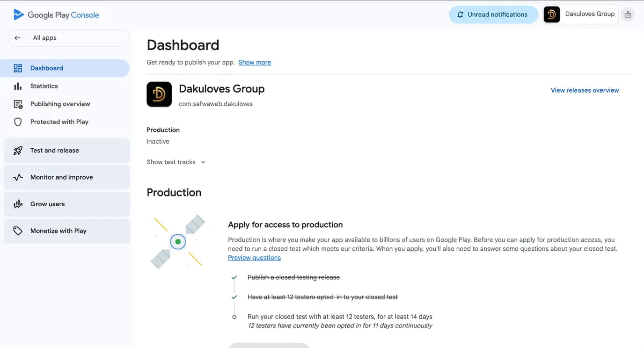Click the satellite illustration in Production section
The width and height of the screenshot is (644, 348).
178,242
